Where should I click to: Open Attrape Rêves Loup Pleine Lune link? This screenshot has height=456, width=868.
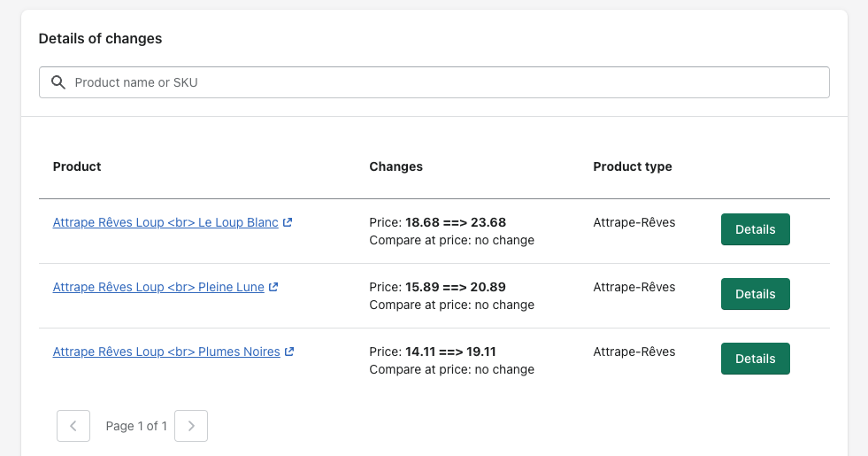tap(158, 287)
